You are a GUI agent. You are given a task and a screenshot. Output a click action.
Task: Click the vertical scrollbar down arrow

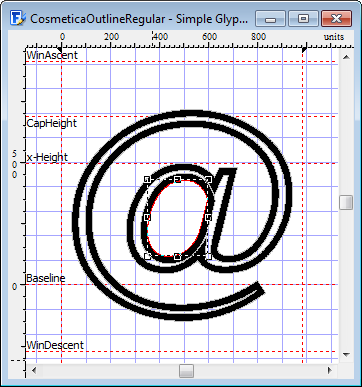[x=346, y=355]
